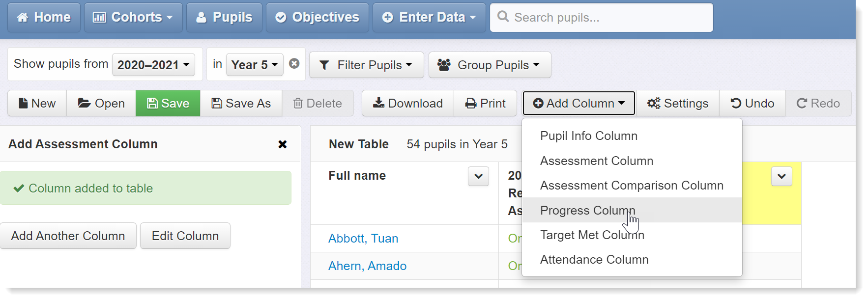This screenshot has width=868, height=300.
Task: Expand the Full name column chevron
Action: tap(479, 176)
